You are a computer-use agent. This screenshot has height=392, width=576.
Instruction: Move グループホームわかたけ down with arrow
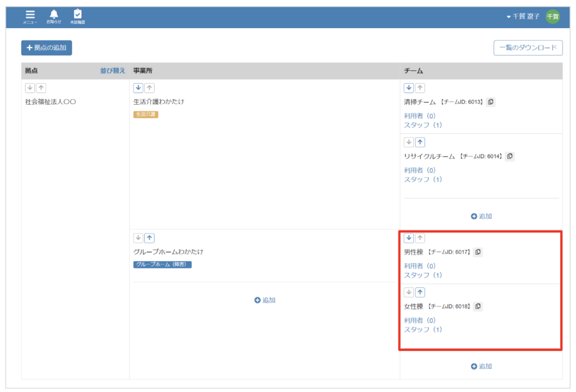click(x=138, y=238)
